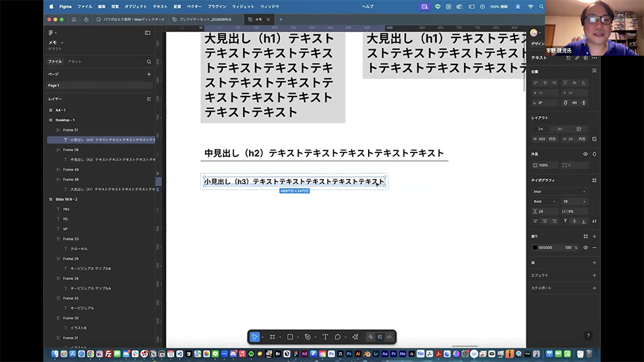This screenshot has width=644, height=362.
Task: Set vertical text alignment to top
Action: pos(566,221)
